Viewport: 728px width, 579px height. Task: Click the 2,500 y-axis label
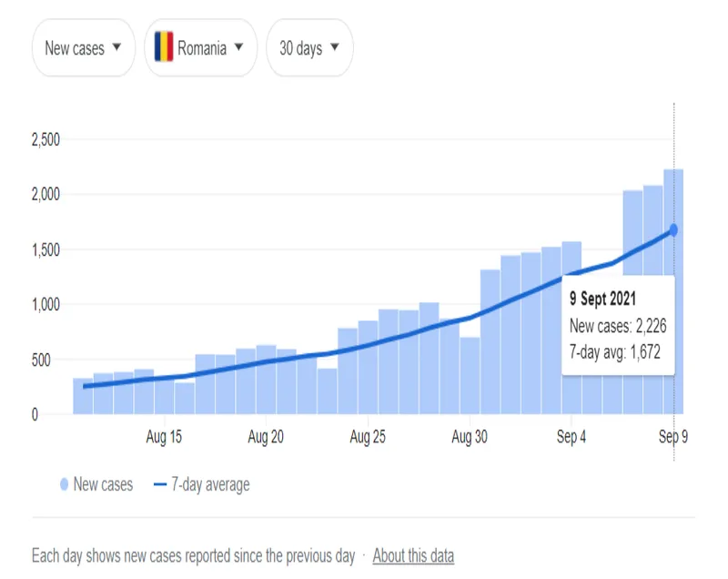45,139
